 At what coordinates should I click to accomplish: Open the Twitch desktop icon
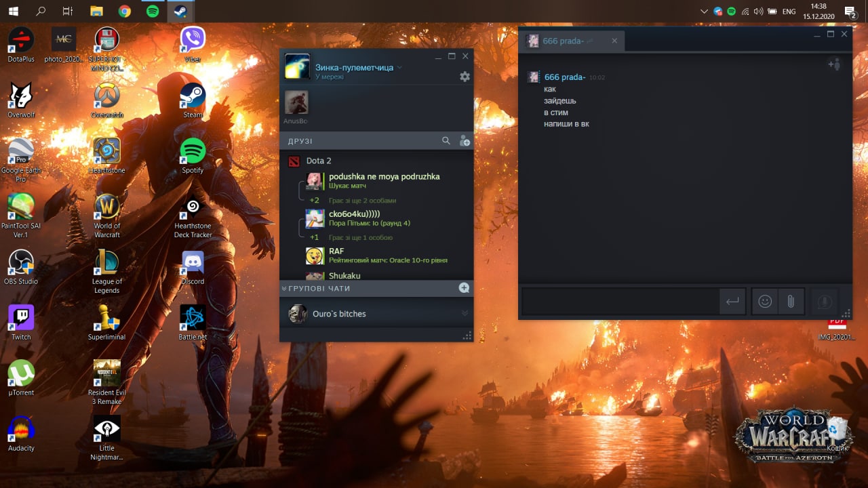[21, 323]
